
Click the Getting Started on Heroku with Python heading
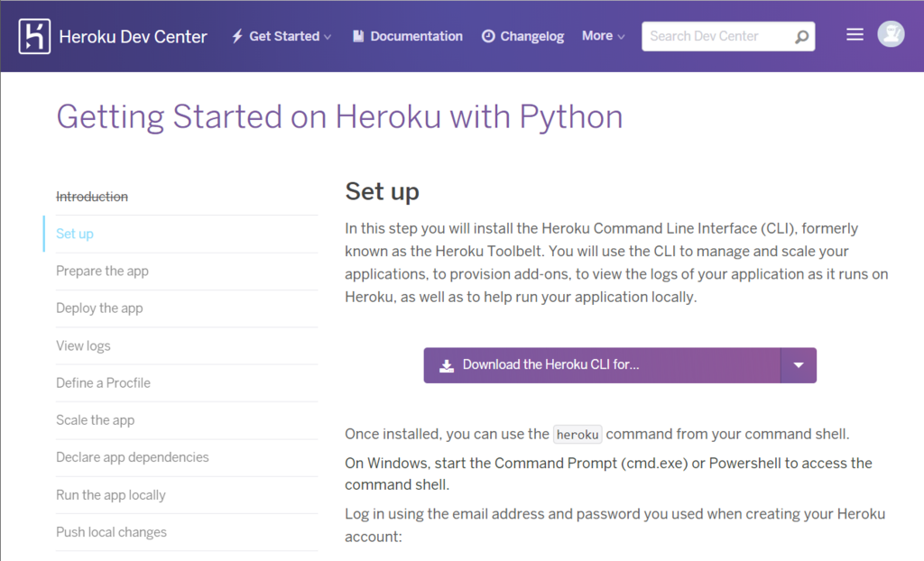[339, 117]
